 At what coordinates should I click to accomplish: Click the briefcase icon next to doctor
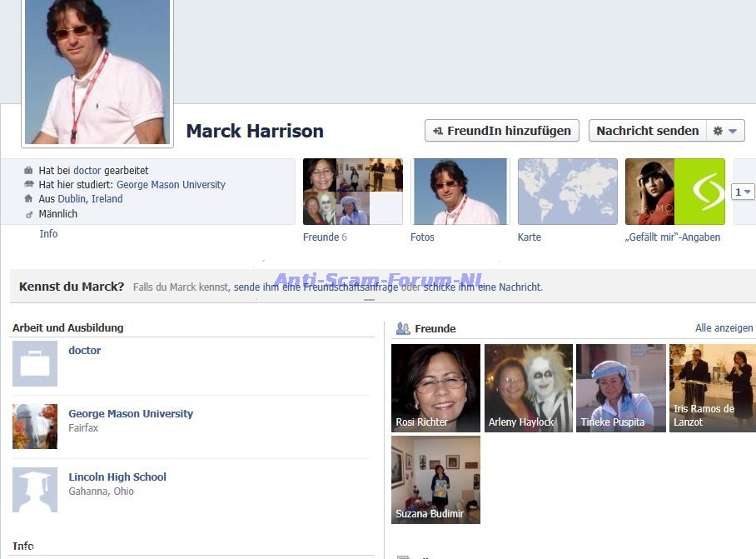[x=35, y=363]
